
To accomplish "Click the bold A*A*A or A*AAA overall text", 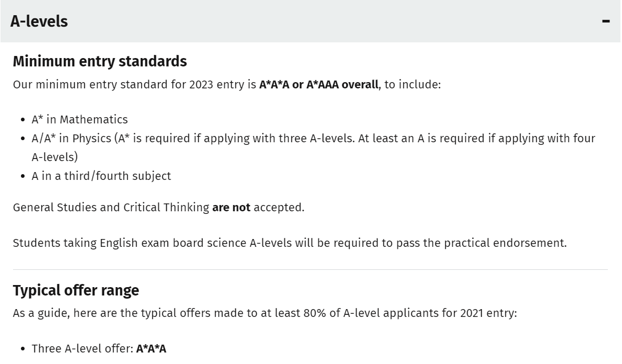I will (319, 84).
